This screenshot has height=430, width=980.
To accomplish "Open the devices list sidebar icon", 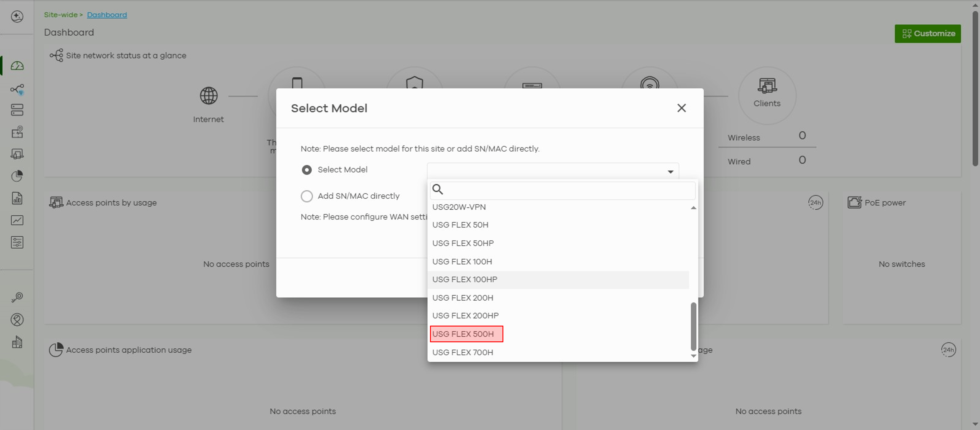I will point(17,110).
